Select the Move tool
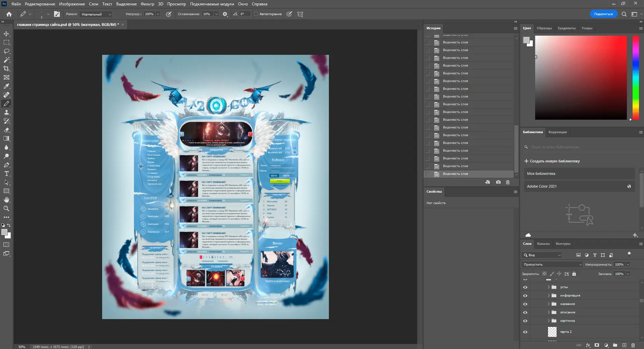This screenshot has width=644, height=349. click(6, 34)
